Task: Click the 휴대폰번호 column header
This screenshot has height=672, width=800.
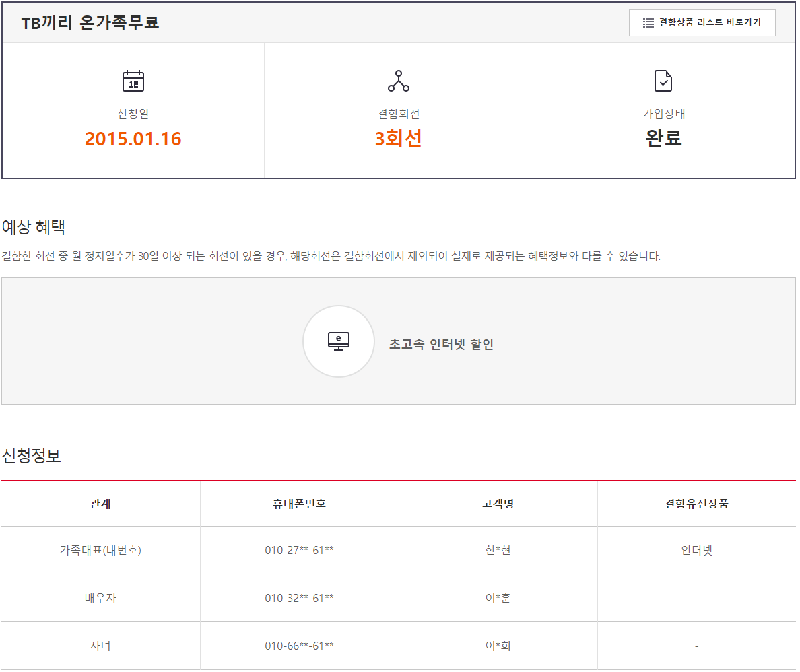Action: click(x=299, y=504)
